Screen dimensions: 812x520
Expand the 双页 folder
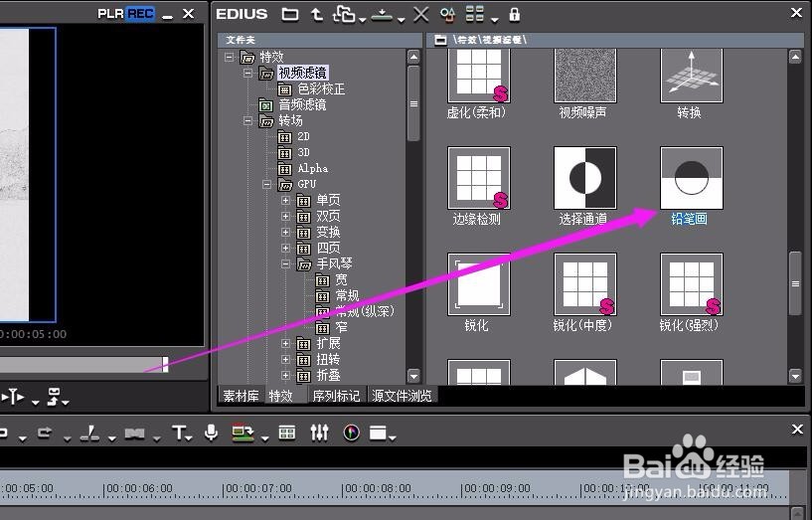click(285, 216)
